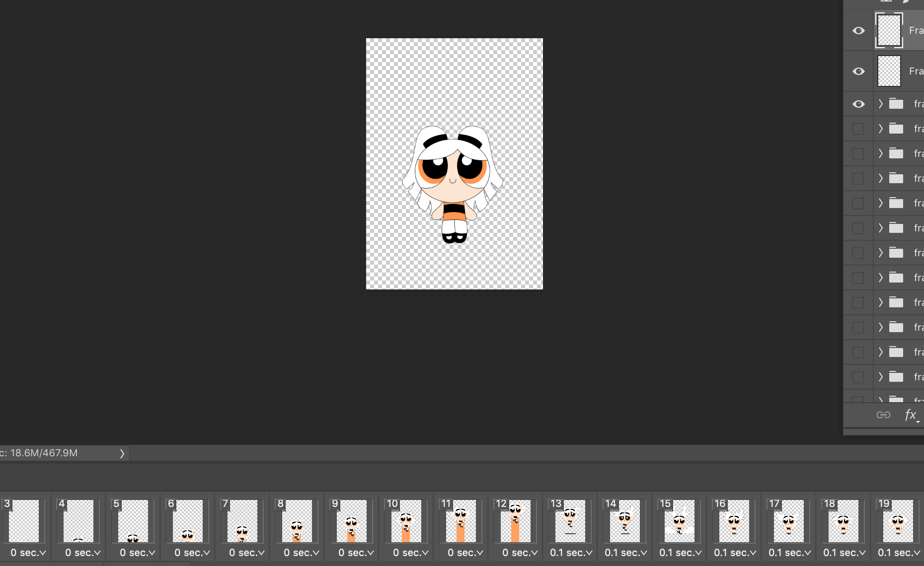This screenshot has height=566, width=924.
Task: Show the third hidden fra group from the top
Action: (858, 179)
